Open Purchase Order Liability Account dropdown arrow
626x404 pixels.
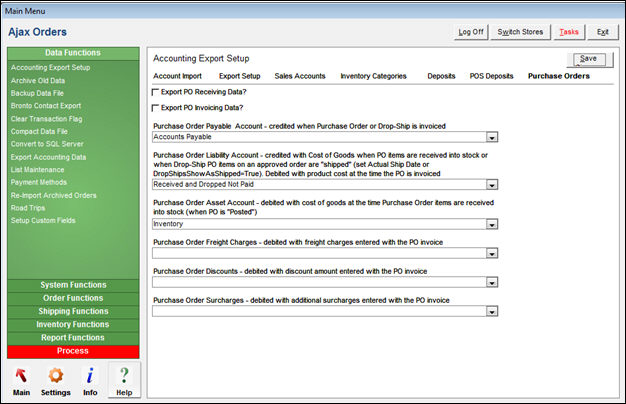click(492, 185)
